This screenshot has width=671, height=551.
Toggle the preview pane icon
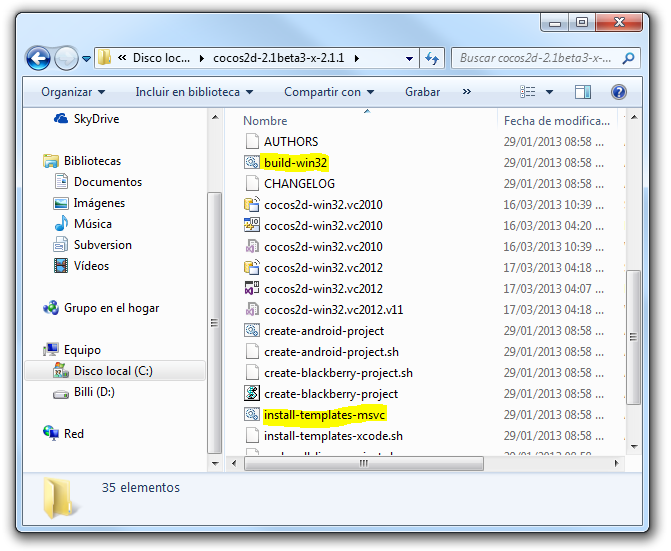pyautogui.click(x=583, y=92)
